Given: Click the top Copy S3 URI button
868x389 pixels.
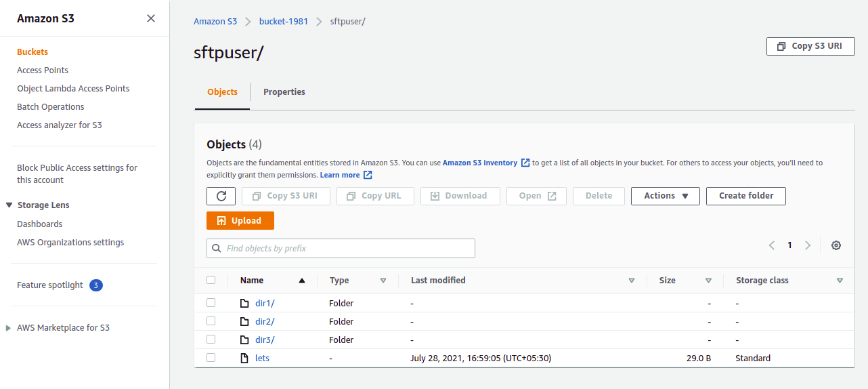Looking at the screenshot, I should click(x=810, y=46).
